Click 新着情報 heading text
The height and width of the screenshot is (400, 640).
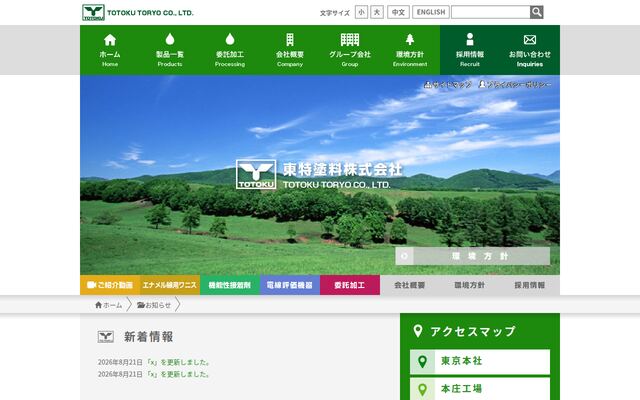[x=149, y=337]
